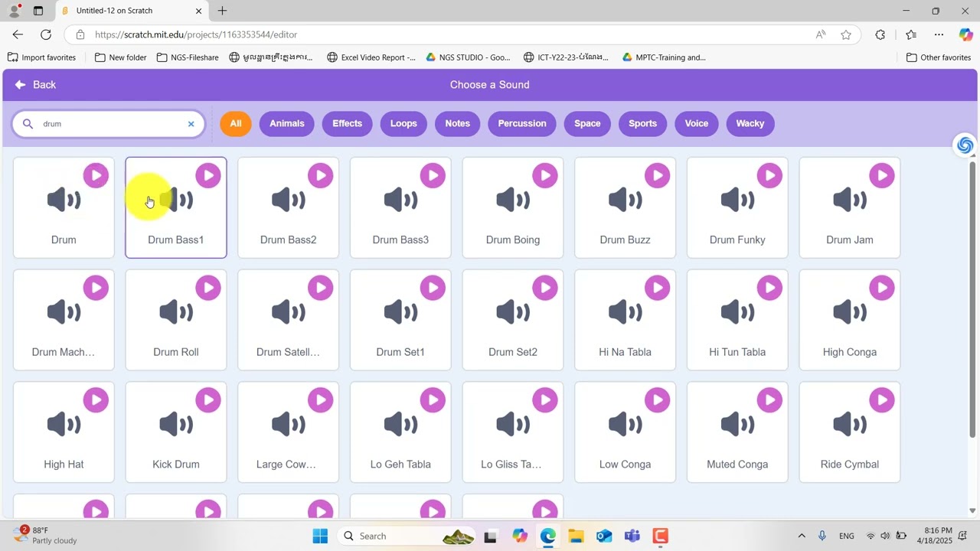Play preview of Drum Funky sound

point(769,176)
